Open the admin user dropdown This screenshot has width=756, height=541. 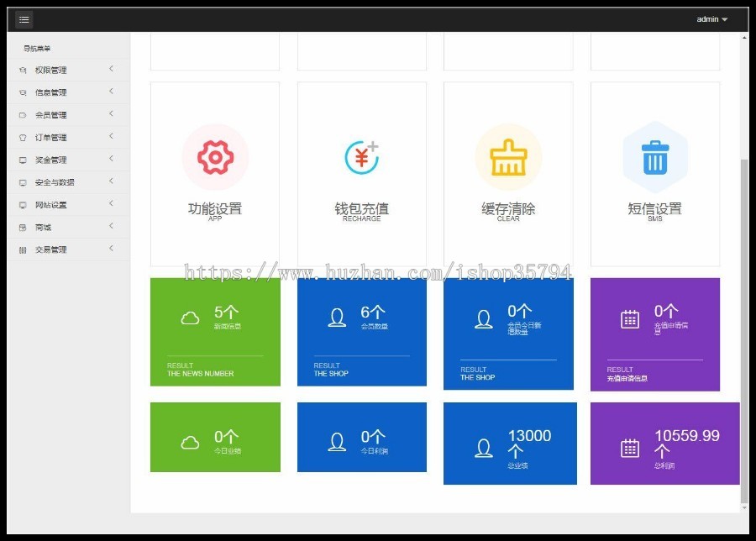coord(711,19)
